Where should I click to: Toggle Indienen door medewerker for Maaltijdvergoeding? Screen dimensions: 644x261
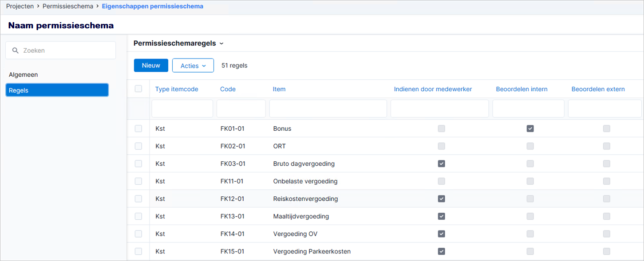tap(441, 216)
